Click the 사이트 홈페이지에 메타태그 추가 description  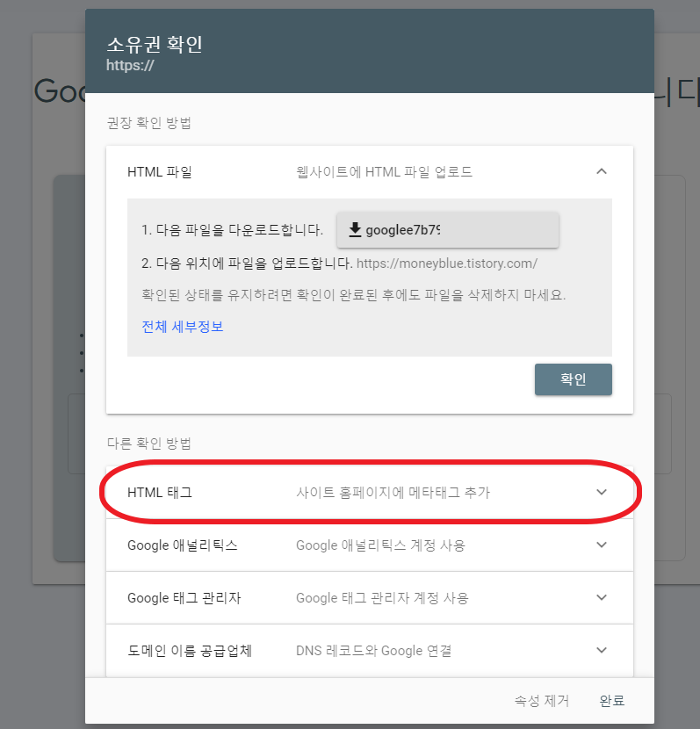[393, 493]
